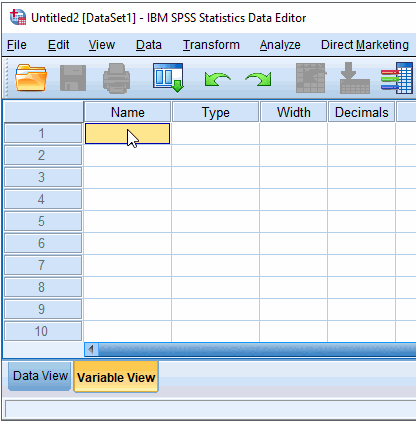Click the Save floppy disk icon
Image resolution: width=416 pixels, height=422 pixels.
[x=73, y=78]
